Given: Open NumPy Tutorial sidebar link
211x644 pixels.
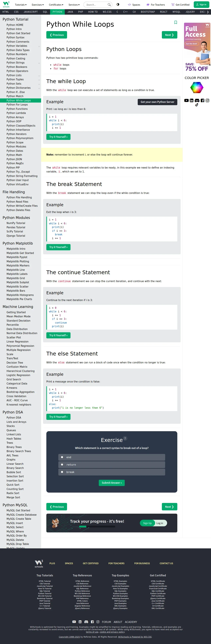Looking at the screenshot, I should click(16, 223).
